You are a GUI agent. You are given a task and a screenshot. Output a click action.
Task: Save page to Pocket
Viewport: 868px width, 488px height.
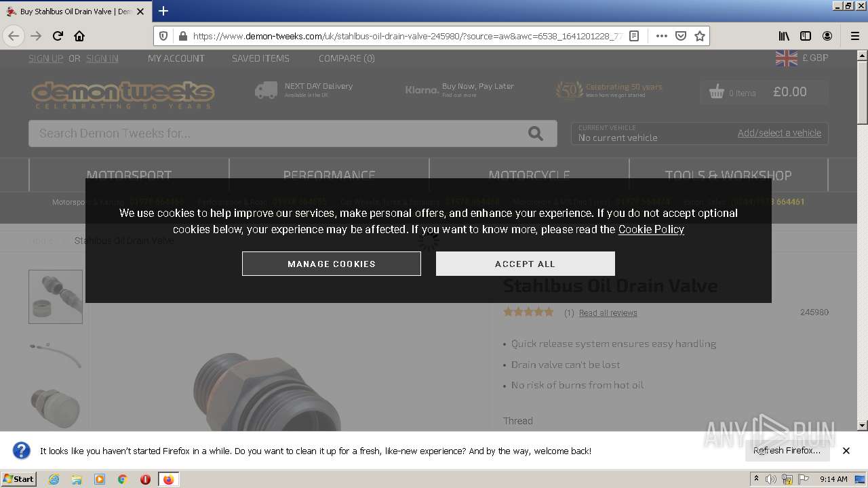point(681,36)
